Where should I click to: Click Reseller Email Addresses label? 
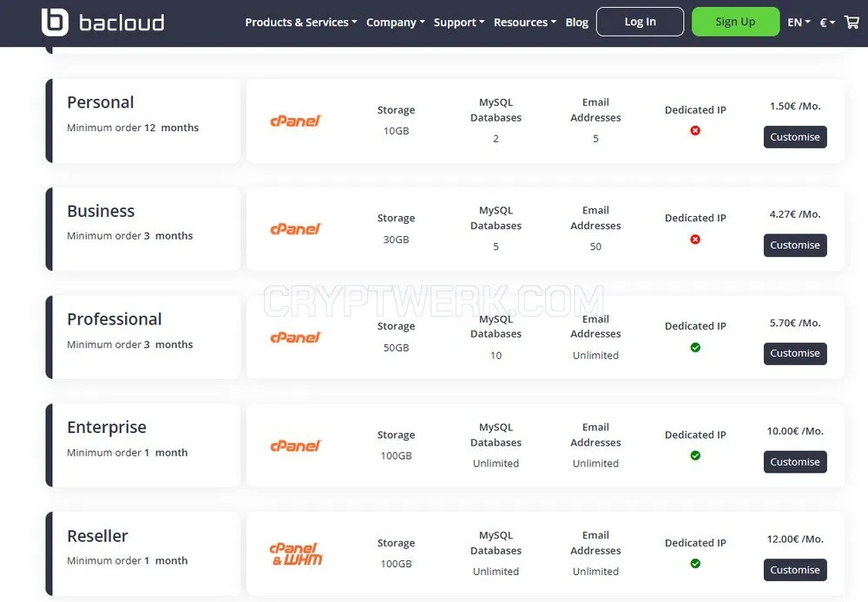(x=595, y=543)
